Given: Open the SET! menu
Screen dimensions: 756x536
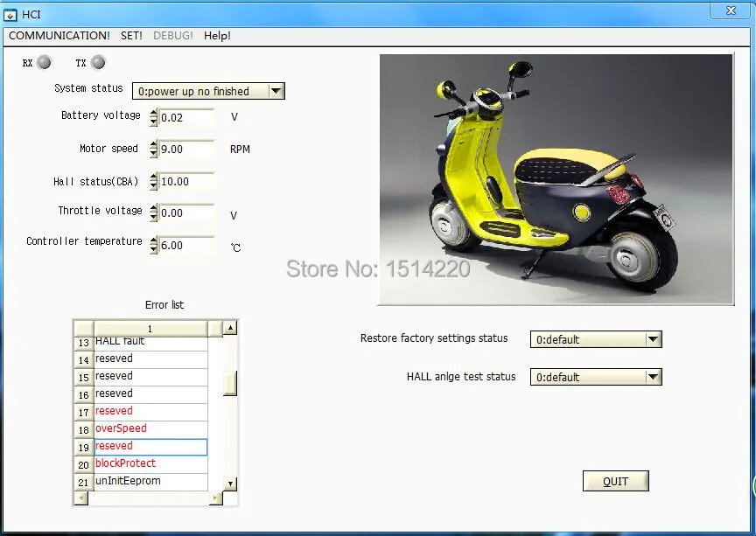Looking at the screenshot, I should point(131,36).
